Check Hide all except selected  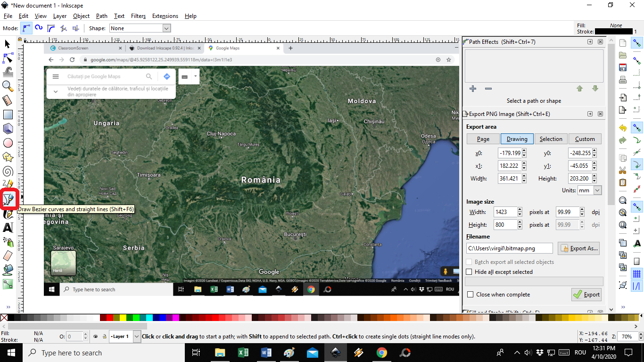tap(469, 272)
